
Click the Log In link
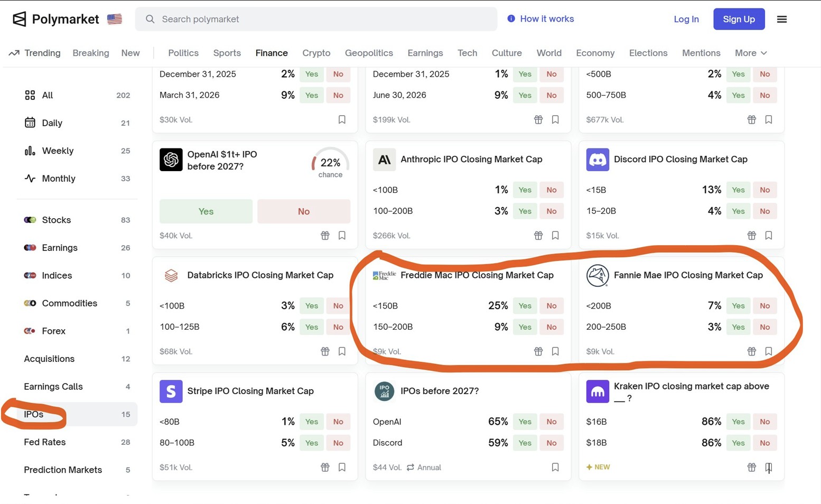pos(686,19)
